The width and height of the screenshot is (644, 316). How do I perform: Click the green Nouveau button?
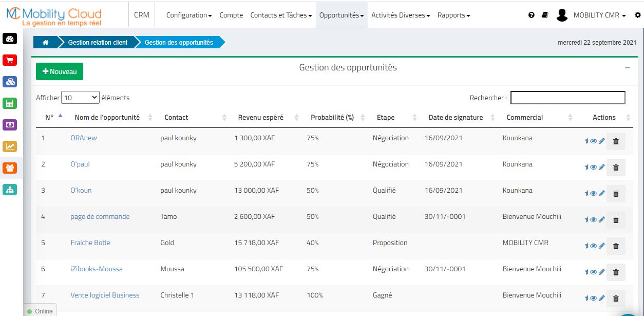(60, 71)
